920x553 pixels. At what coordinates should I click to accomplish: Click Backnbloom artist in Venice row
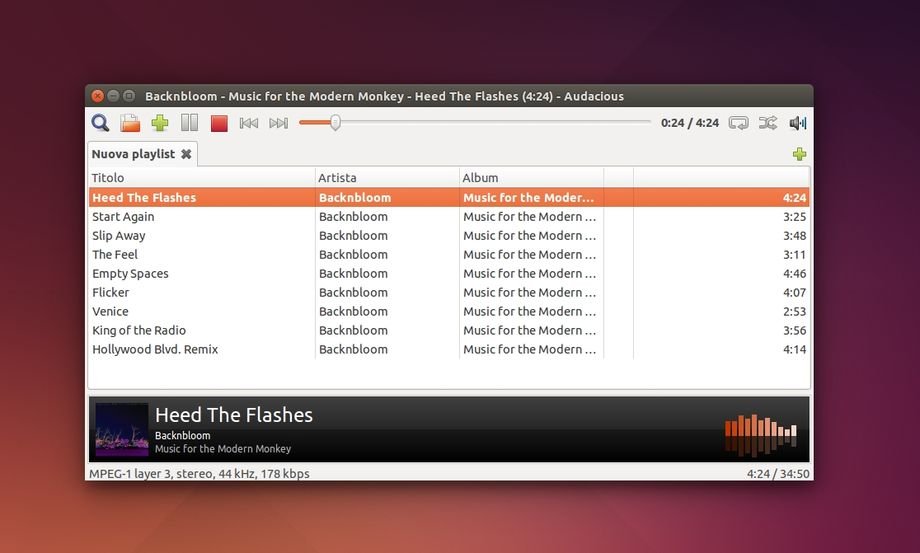coord(353,311)
